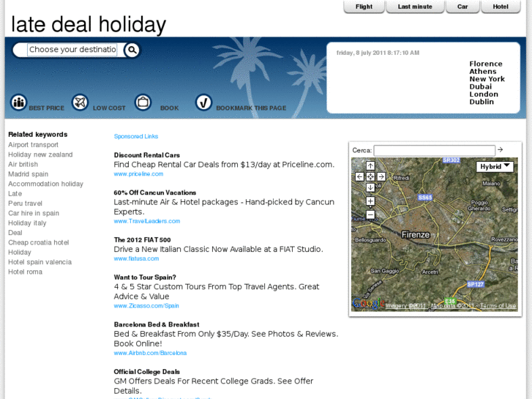This screenshot has width=532, height=399.
Task: Recenter the map with center icon
Action: tap(370, 176)
